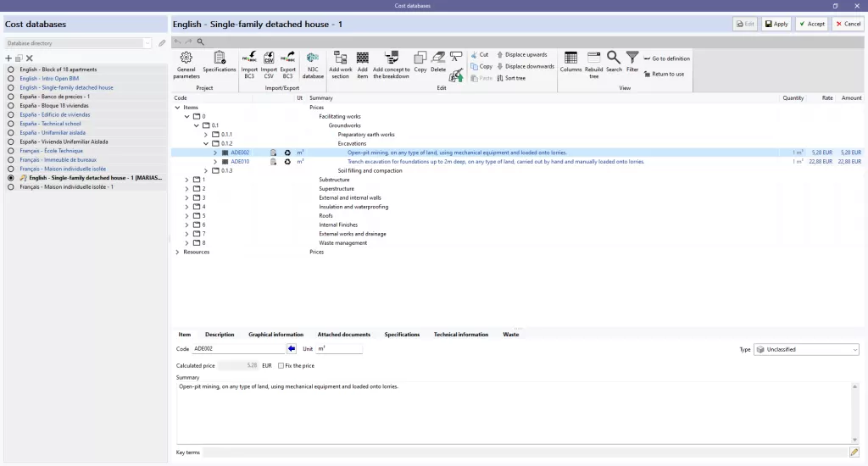
Task: Expand section 5 Roofs
Action: click(x=187, y=216)
